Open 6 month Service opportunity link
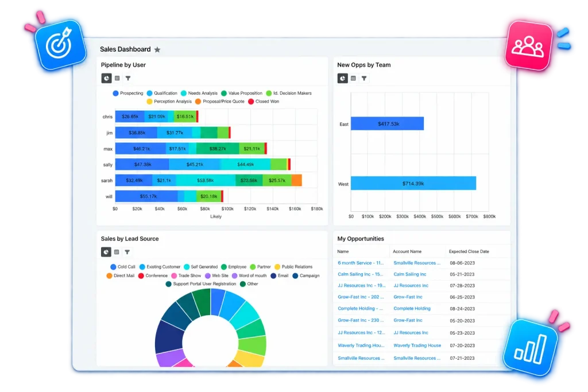The image size is (588, 392). [x=361, y=263]
